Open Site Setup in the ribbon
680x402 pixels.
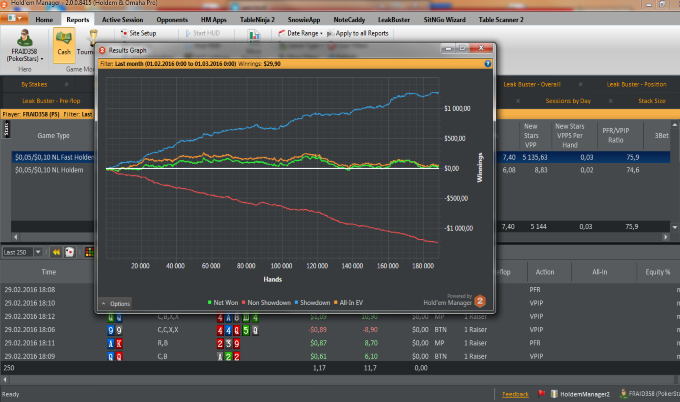[138, 33]
